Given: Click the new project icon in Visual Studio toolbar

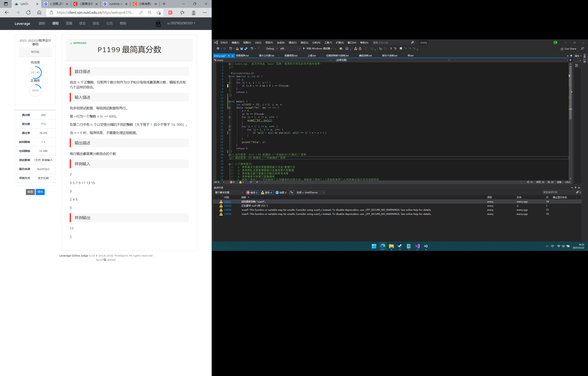Looking at the screenshot, I should tap(230, 49).
